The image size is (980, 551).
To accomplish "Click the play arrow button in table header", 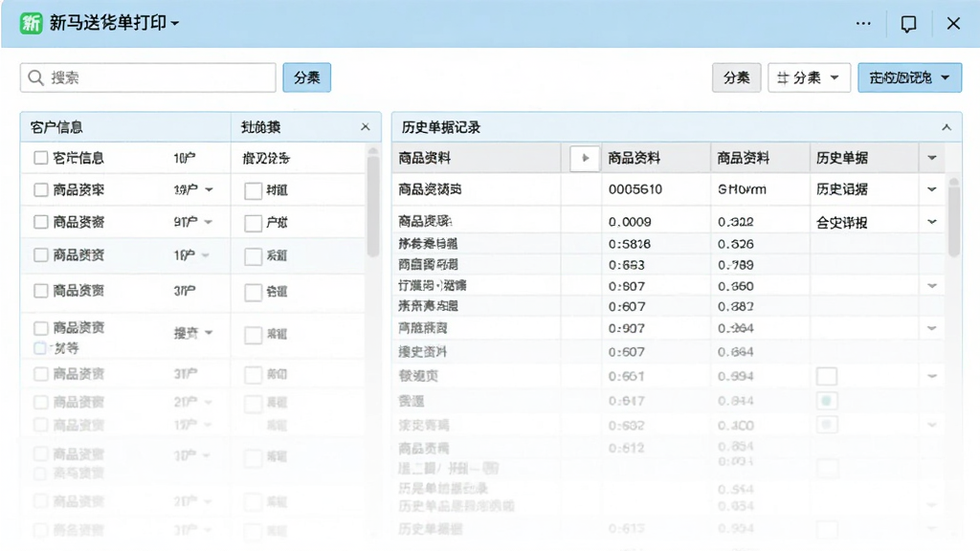I will click(x=585, y=158).
